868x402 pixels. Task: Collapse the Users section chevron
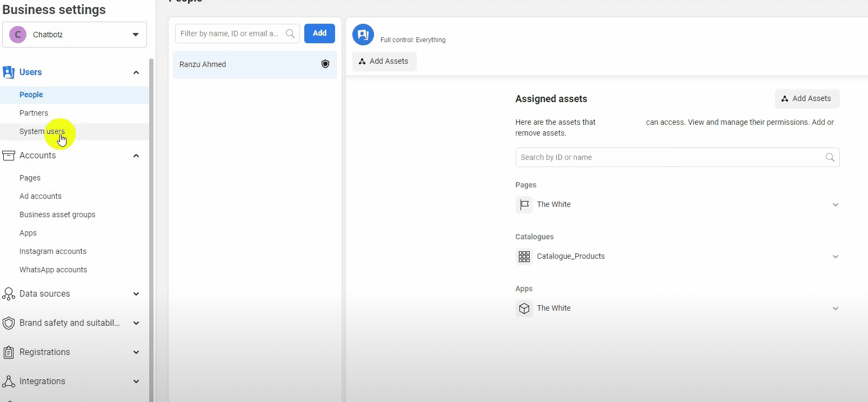tap(136, 72)
